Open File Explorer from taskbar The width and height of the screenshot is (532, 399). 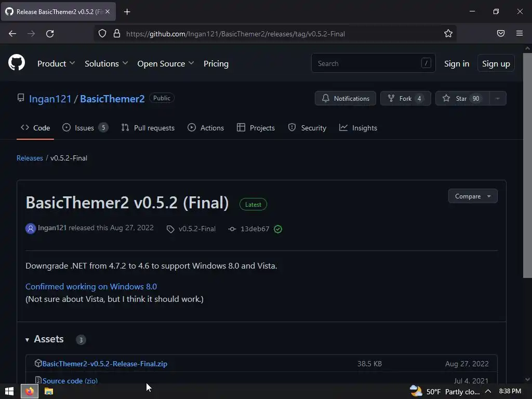tap(49, 392)
